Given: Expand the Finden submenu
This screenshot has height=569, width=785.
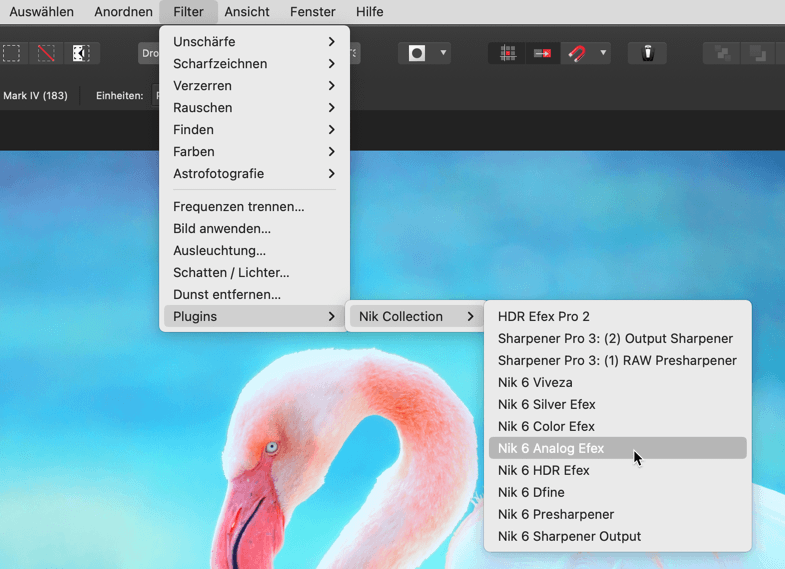Looking at the screenshot, I should (254, 130).
